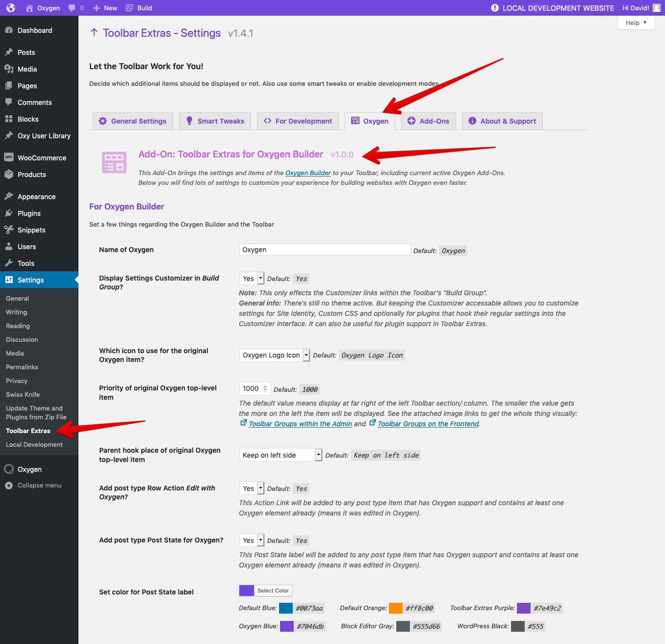Click the current Post State color swatch
The image size is (665, 644).
click(247, 591)
